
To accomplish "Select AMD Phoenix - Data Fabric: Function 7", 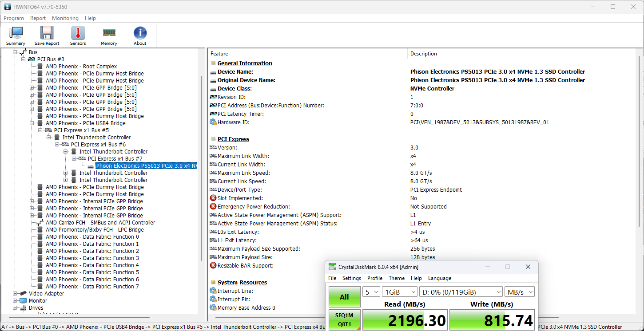I will coord(92,287).
